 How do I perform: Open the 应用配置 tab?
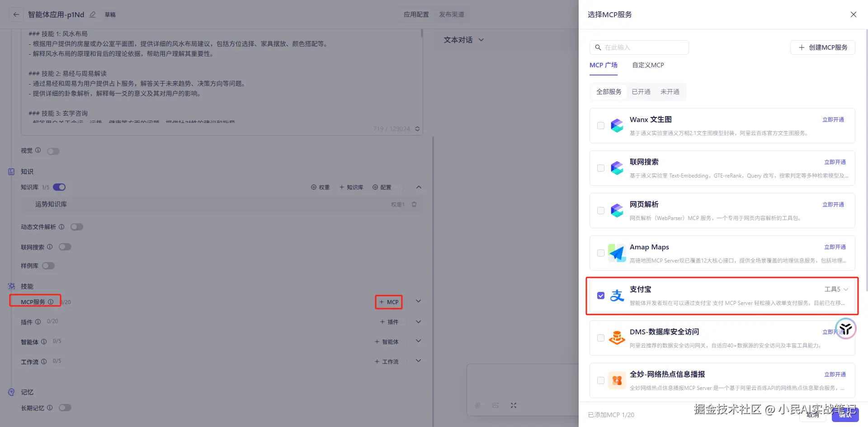pyautogui.click(x=416, y=14)
